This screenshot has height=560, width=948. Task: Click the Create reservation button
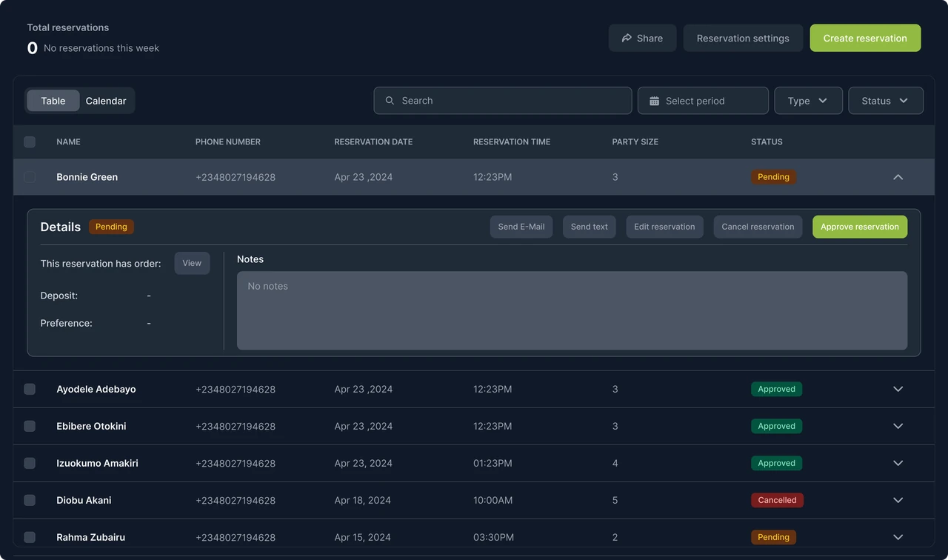865,38
